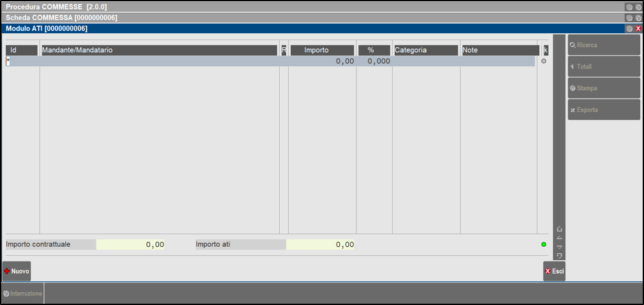644x305 pixels.
Task: Toggle the radio circle in the first row
Action: pos(544,61)
